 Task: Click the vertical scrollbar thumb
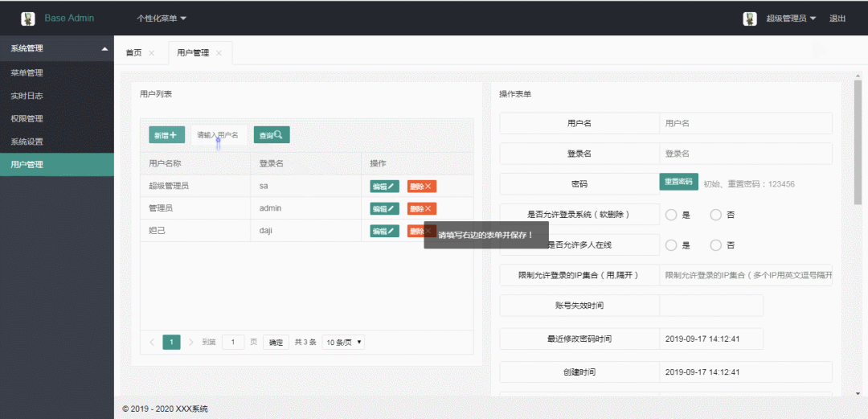tap(858, 142)
